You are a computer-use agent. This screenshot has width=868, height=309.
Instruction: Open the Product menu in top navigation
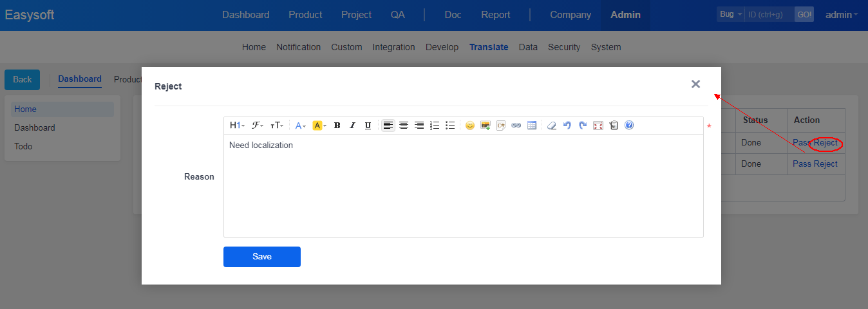click(305, 15)
